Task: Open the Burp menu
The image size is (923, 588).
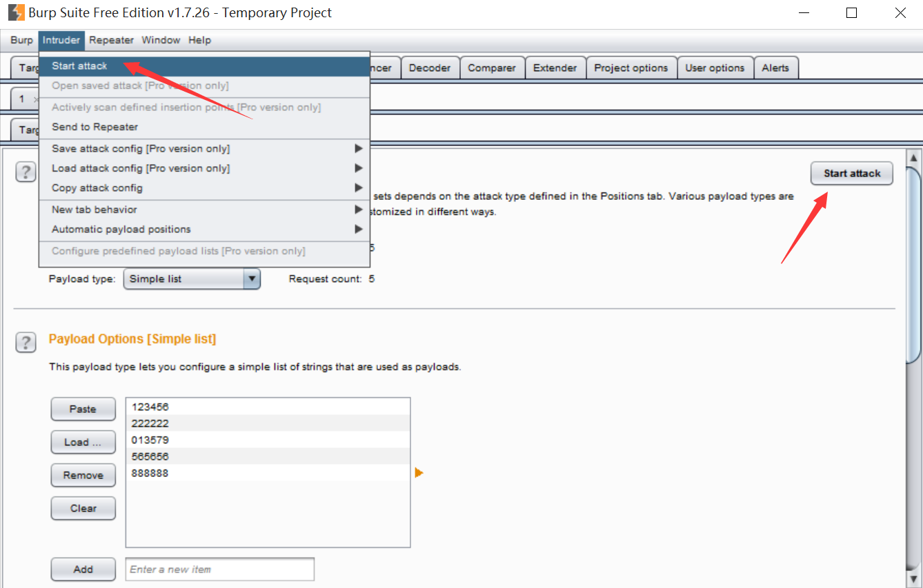Action: tap(21, 40)
